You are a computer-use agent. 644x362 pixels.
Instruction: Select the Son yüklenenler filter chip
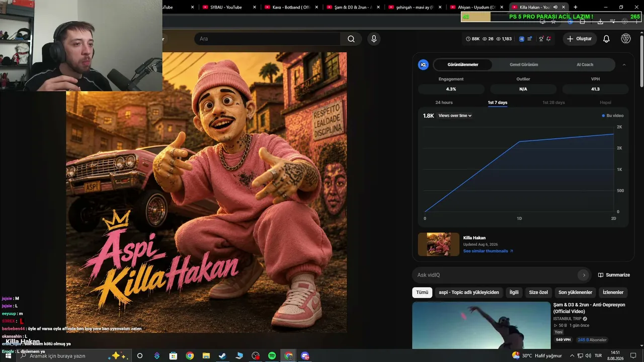pos(575,292)
